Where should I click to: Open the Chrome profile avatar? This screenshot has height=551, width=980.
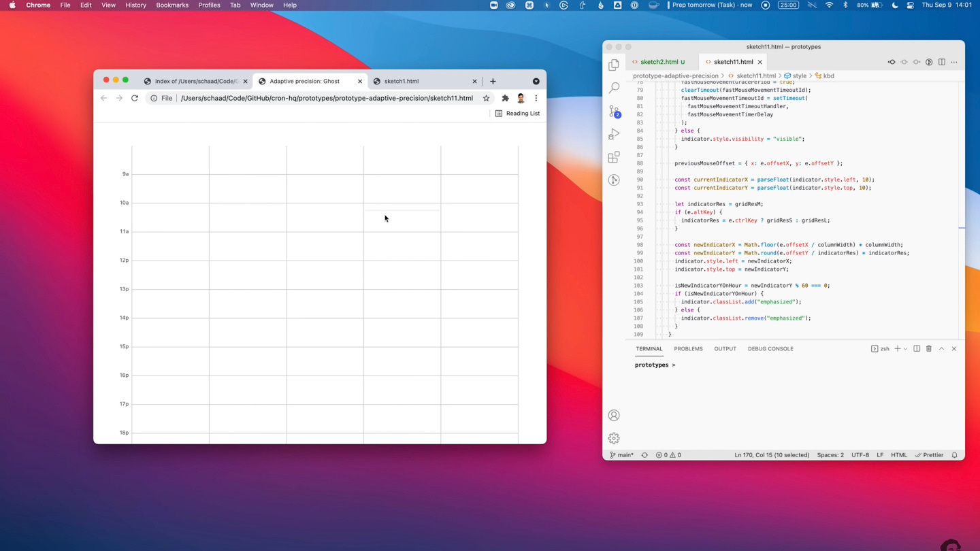click(521, 98)
